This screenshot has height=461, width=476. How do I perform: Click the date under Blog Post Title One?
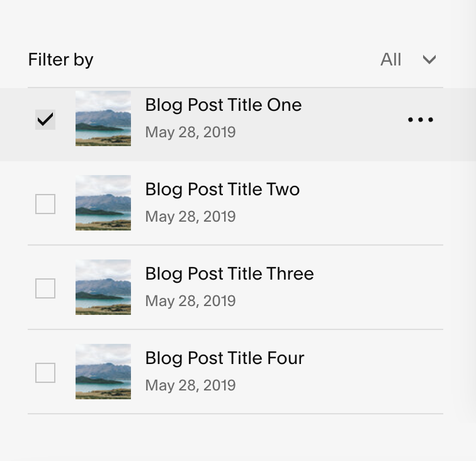(190, 132)
